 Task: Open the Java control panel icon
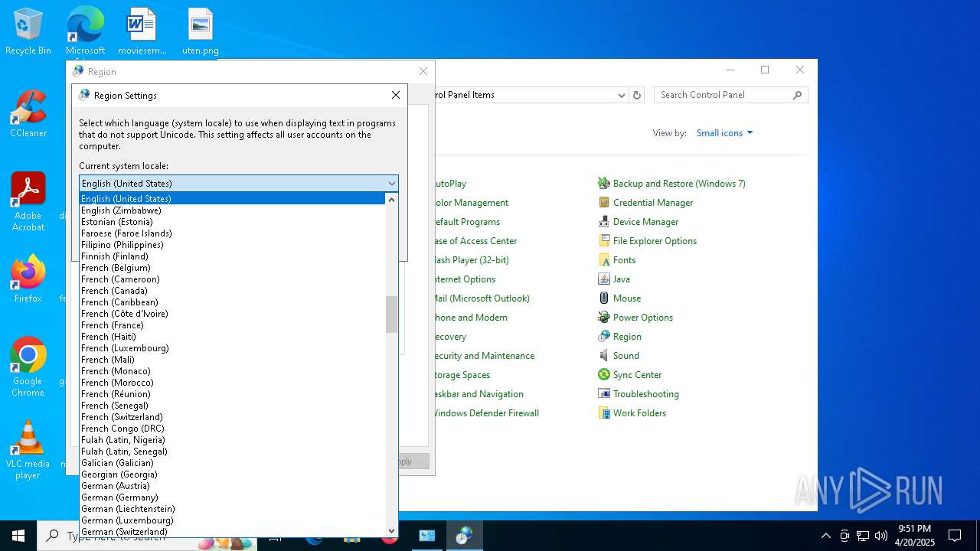coord(604,279)
